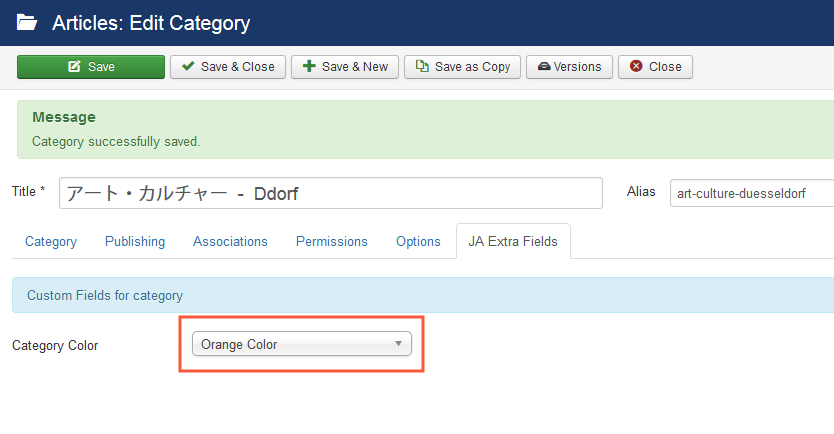Image resolution: width=834 pixels, height=434 pixels.
Task: Go to the Associations tab
Action: coord(230,241)
